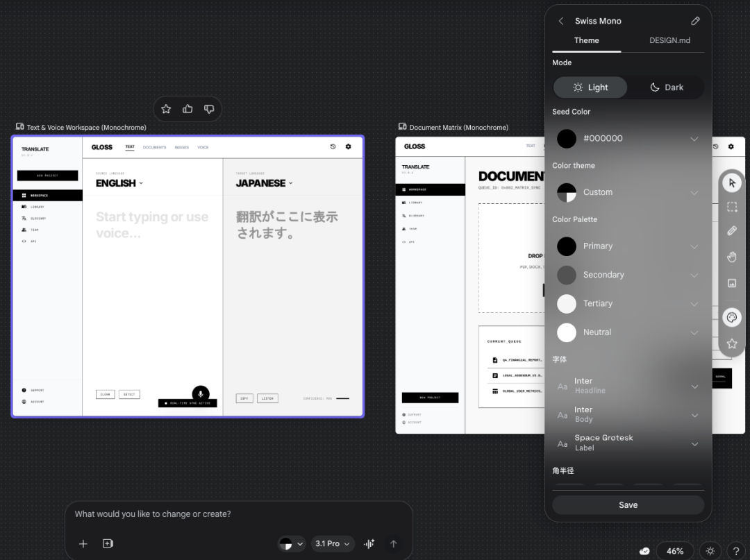Toggle the brightness icon near zoom level
The height and width of the screenshot is (560, 750).
click(710, 551)
